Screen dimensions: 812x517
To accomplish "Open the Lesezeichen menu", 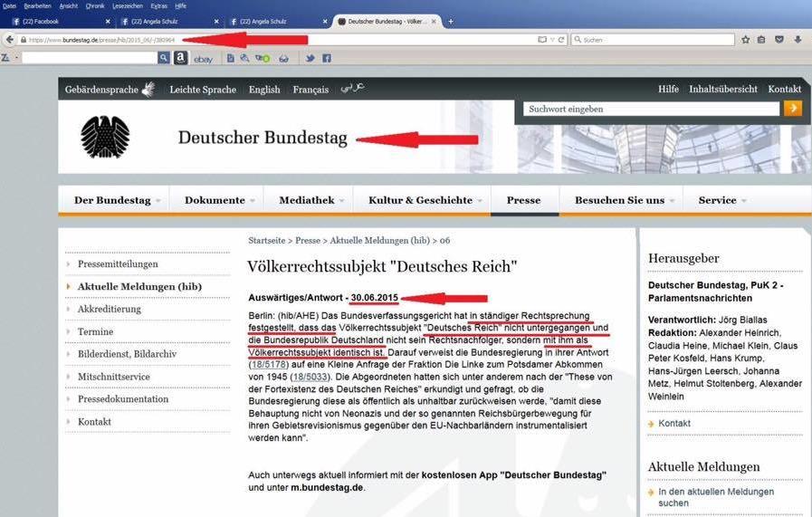I will point(128,5).
